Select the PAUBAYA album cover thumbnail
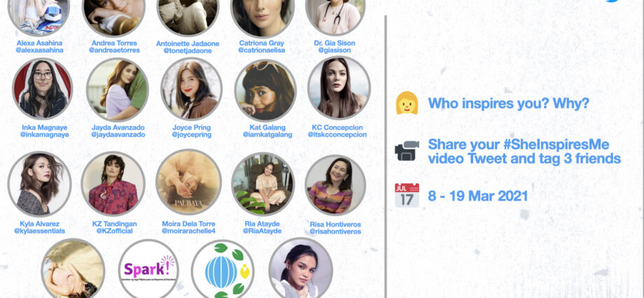Viewport: 644px width, 298px height. 189,182
